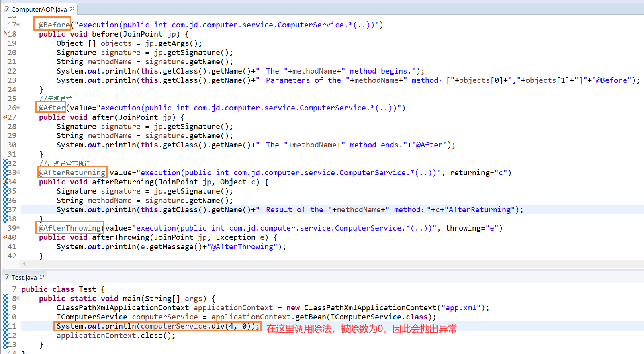The width and height of the screenshot is (644, 354).
Task: Click line number 41 in the gutter
Action: click(12, 247)
